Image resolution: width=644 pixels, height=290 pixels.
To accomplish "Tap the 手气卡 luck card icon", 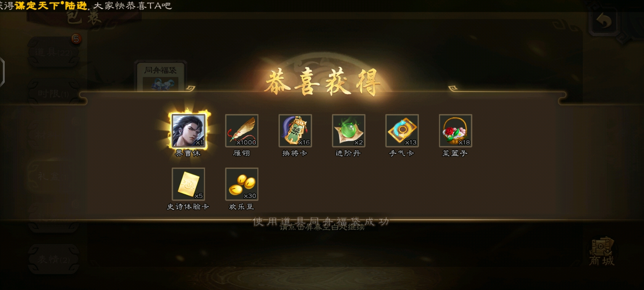I will pos(402,130).
